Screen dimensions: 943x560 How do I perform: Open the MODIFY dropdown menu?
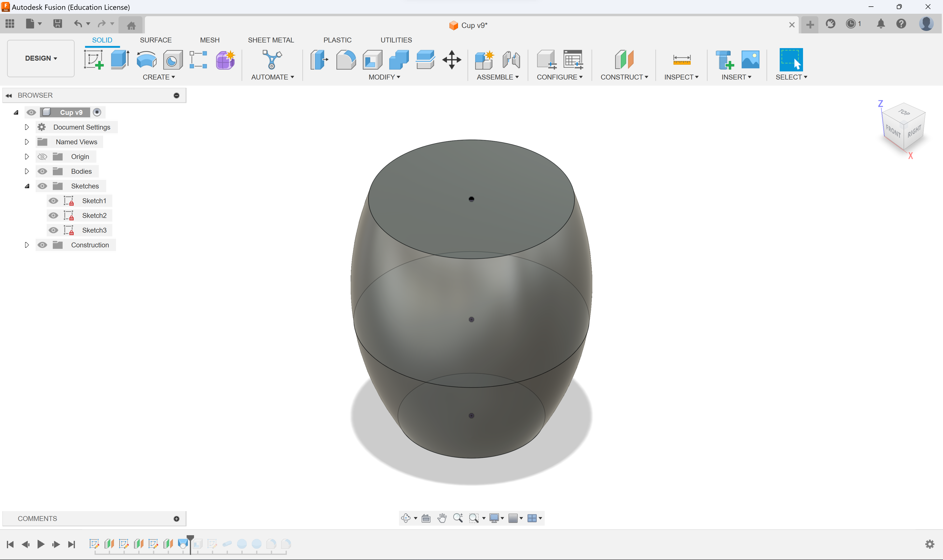[x=384, y=77]
